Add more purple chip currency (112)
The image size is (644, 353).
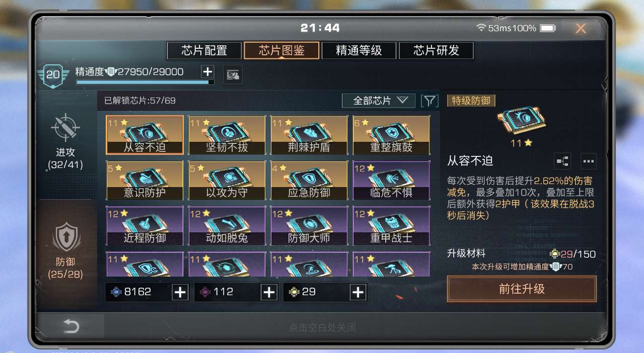click(269, 292)
